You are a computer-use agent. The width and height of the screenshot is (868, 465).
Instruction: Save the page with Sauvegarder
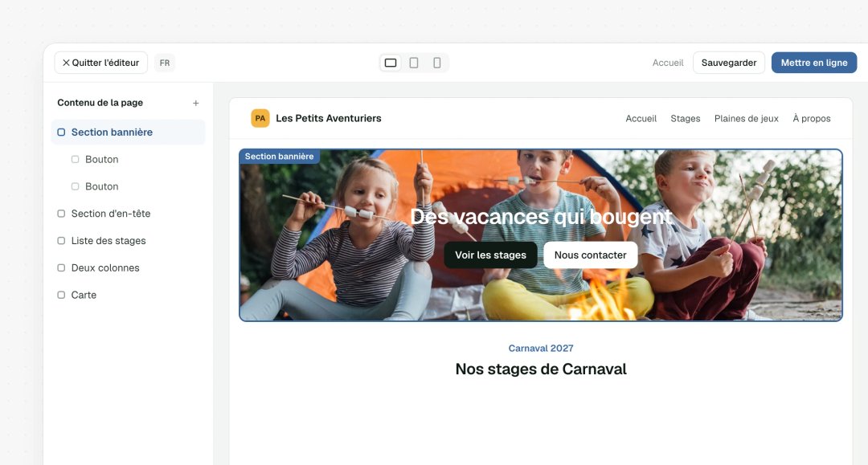pyautogui.click(x=728, y=63)
